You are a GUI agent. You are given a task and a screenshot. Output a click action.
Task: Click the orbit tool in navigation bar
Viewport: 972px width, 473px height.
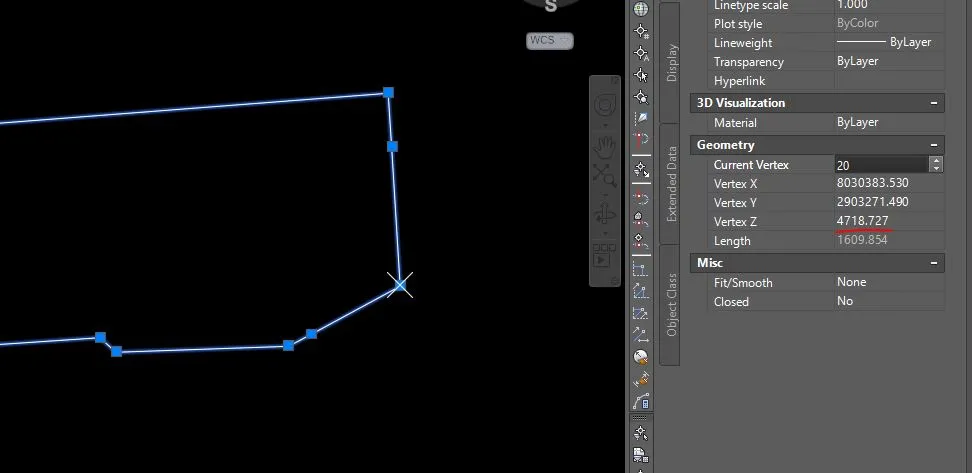(604, 213)
